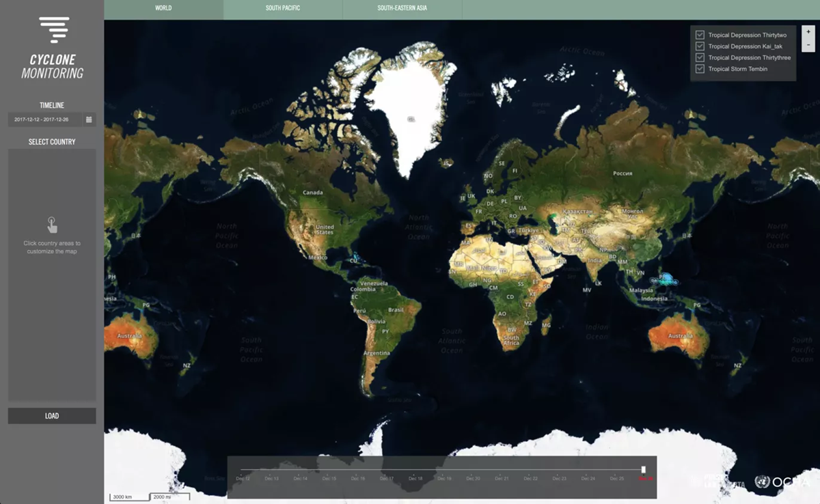Viewport: 820px width, 504px height.
Task: Click the timeline slider handle
Action: tap(643, 469)
